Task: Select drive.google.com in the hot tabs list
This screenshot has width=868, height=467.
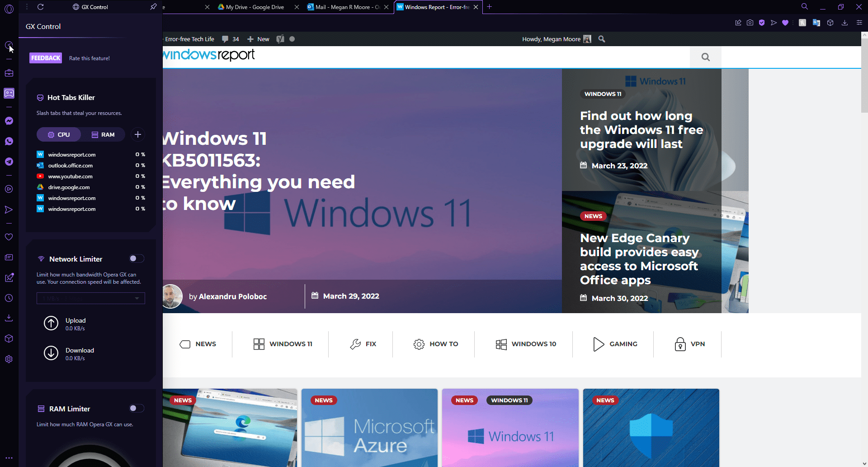Action: point(91,187)
